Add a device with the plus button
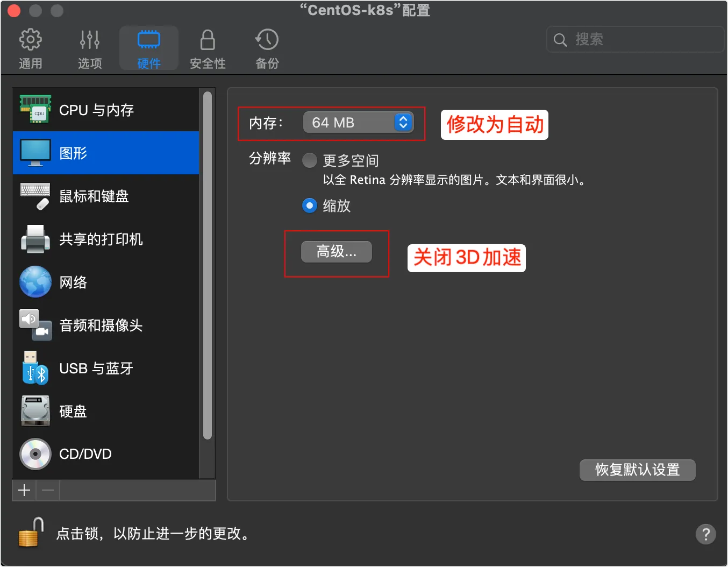Viewport: 728px width, 567px height. pos(24,490)
